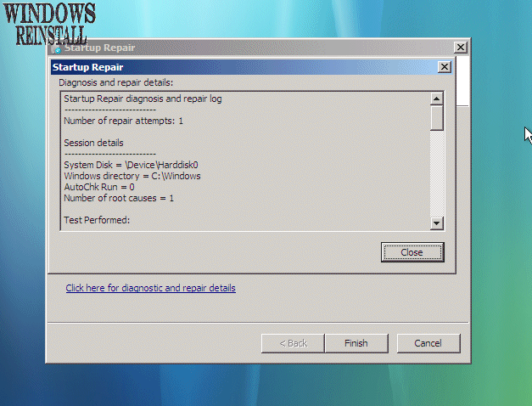This screenshot has width=532, height=406.
Task: Click the greyed-out Back button
Action: tap(292, 343)
